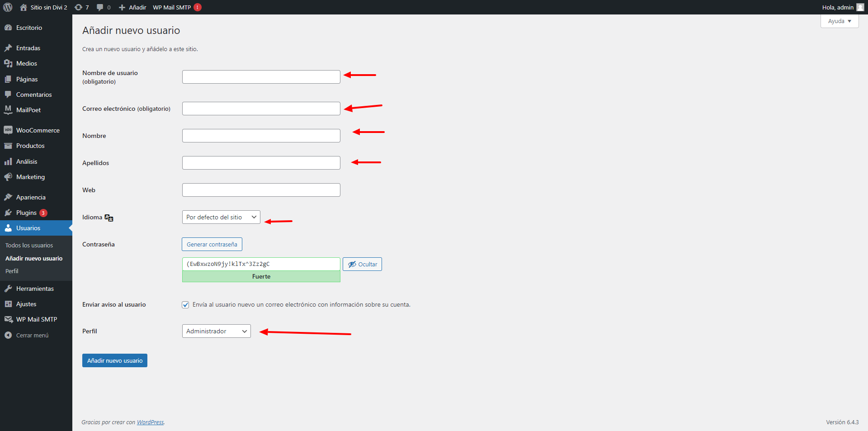The image size is (868, 431).
Task: Click Hola, admin account link
Action: pyautogui.click(x=838, y=7)
